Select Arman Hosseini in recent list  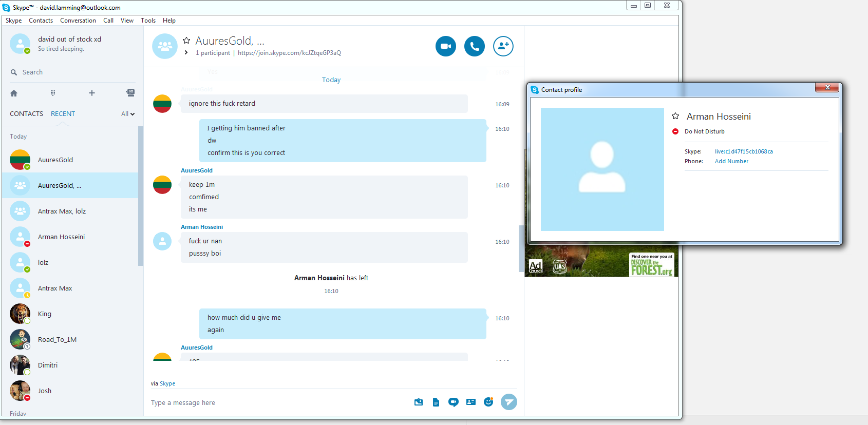[70, 237]
